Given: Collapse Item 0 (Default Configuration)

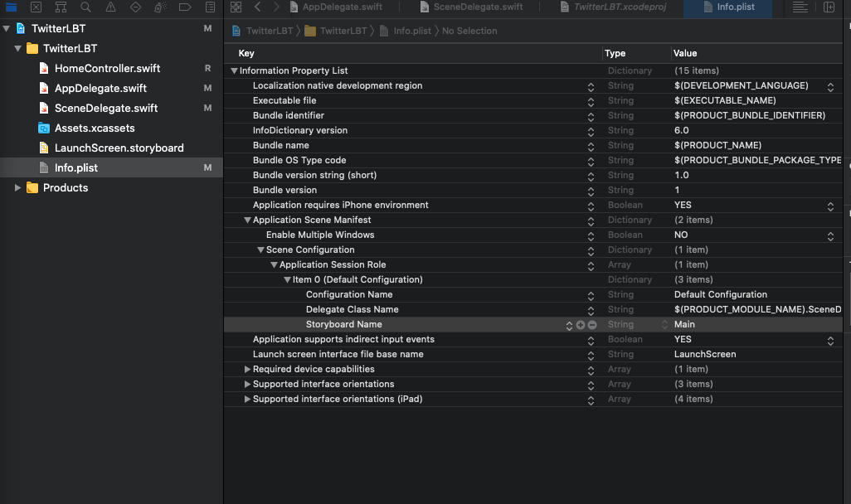Looking at the screenshot, I should (x=287, y=280).
